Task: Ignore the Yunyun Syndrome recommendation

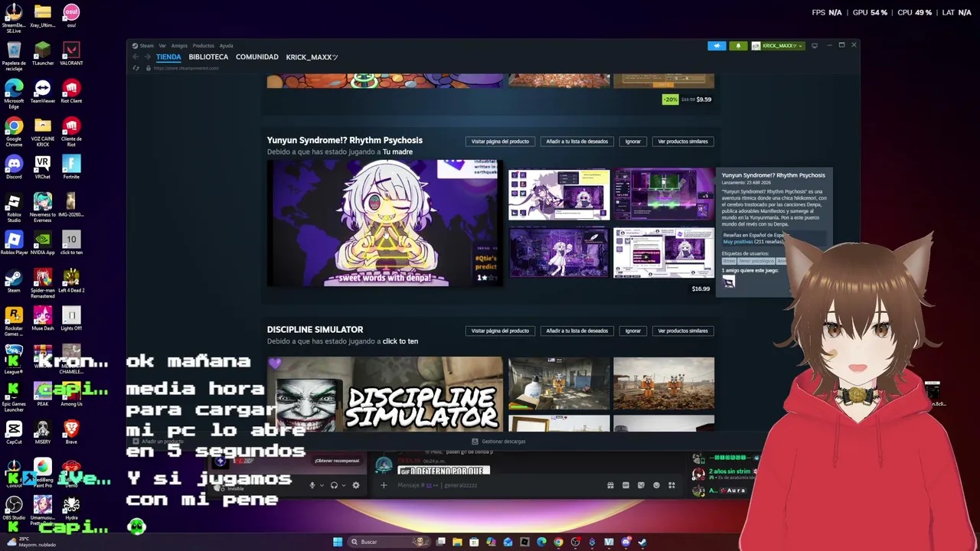Action: point(632,142)
